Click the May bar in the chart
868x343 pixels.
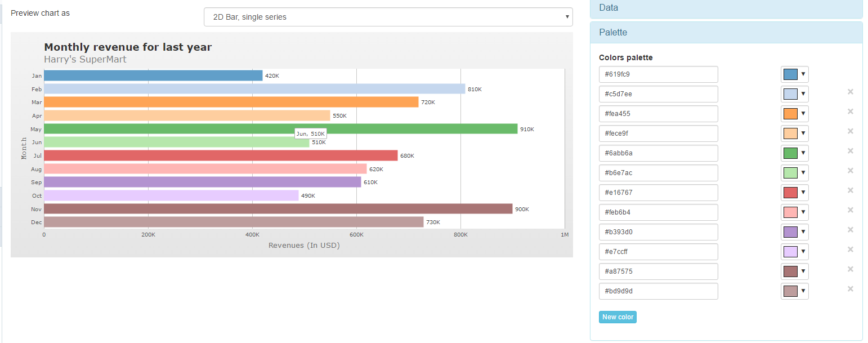tap(280, 129)
